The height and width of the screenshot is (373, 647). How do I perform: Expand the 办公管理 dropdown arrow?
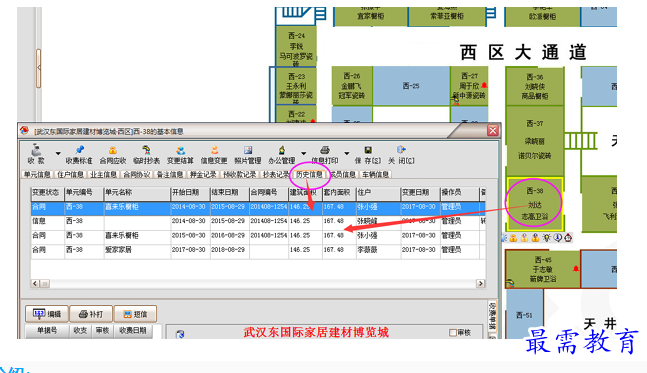(304, 153)
